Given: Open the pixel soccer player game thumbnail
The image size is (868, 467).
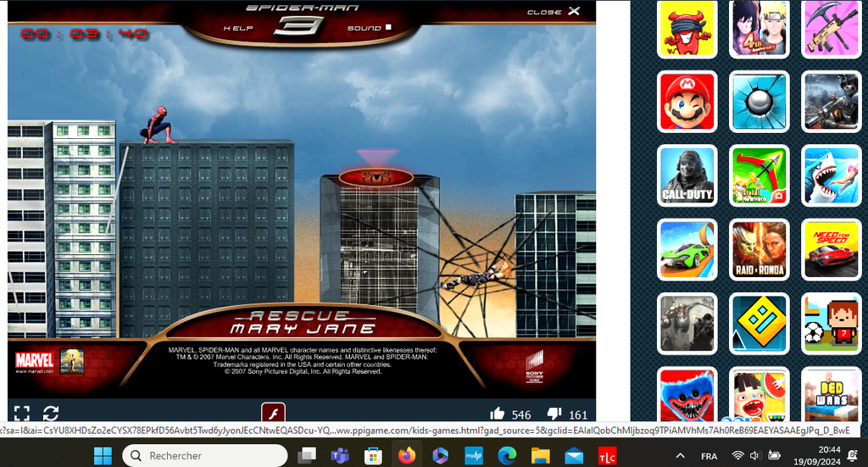Looking at the screenshot, I should point(831,324).
